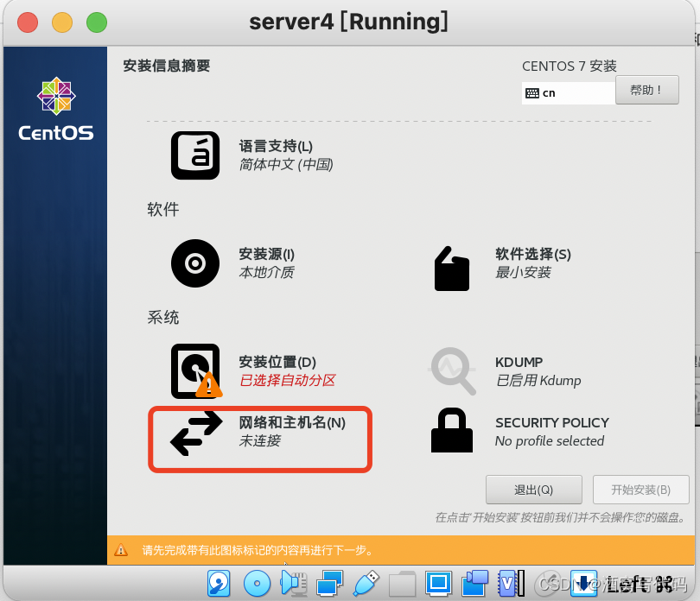Click the keyboard layout icon beside cn
Screen dimensions: 700x601
[x=532, y=93]
